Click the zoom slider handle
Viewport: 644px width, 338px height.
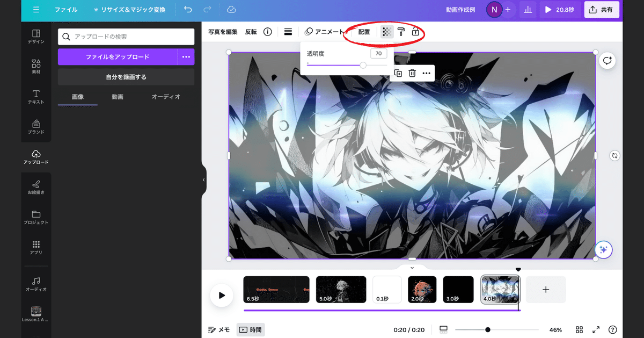[488, 329]
